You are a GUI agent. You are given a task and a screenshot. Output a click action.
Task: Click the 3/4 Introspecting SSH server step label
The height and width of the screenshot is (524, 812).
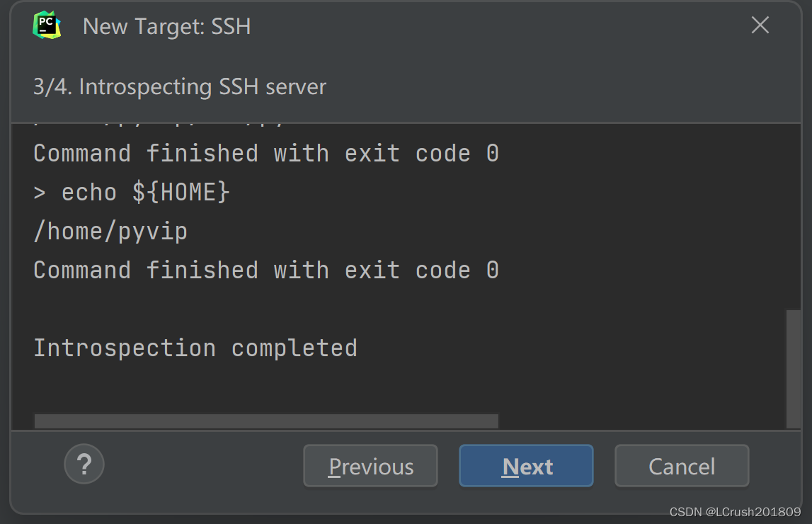point(180,86)
